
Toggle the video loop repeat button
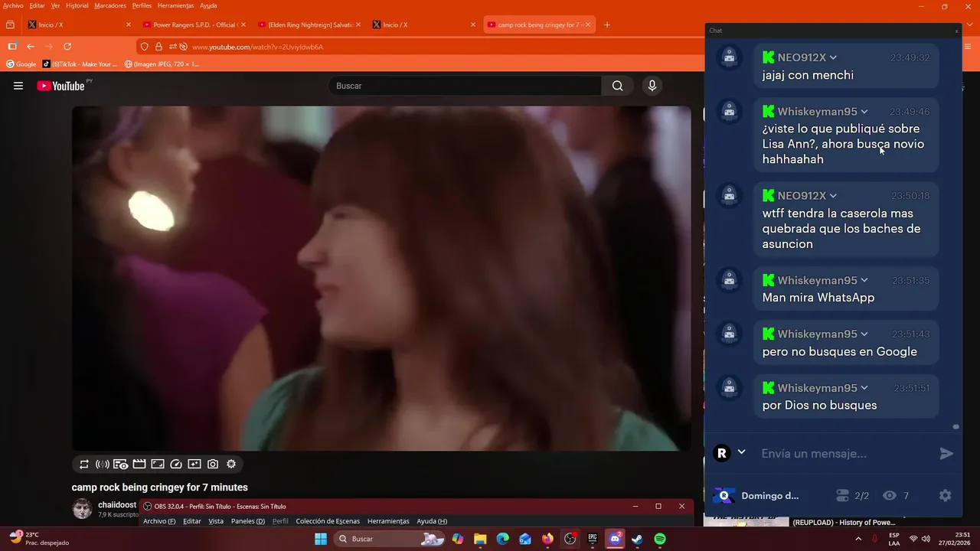(84, 464)
